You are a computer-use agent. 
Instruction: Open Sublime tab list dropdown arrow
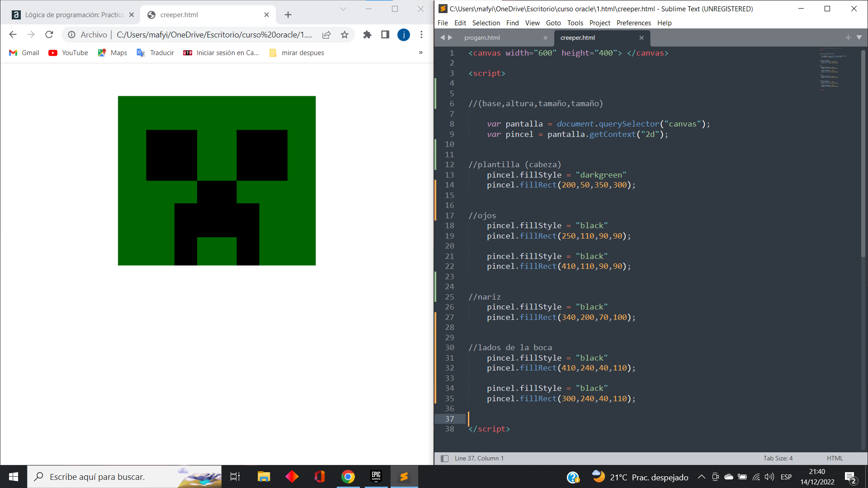click(859, 38)
